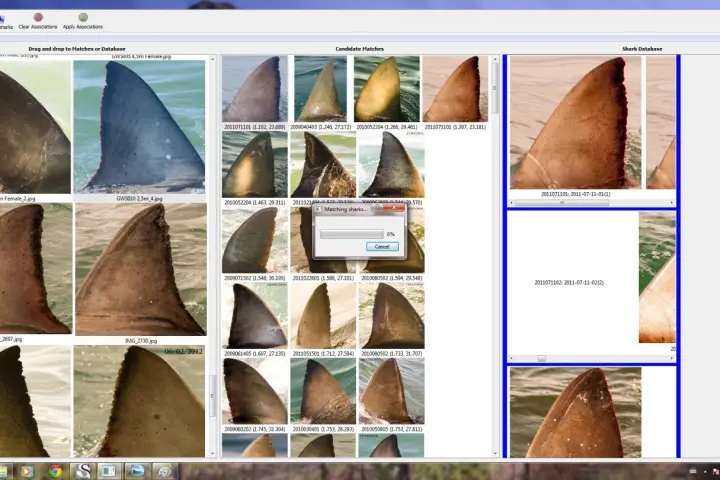720x480 pixels.
Task: Select candidate 2009071502 (1.548) thumbnail
Action: pyautogui.click(x=255, y=240)
